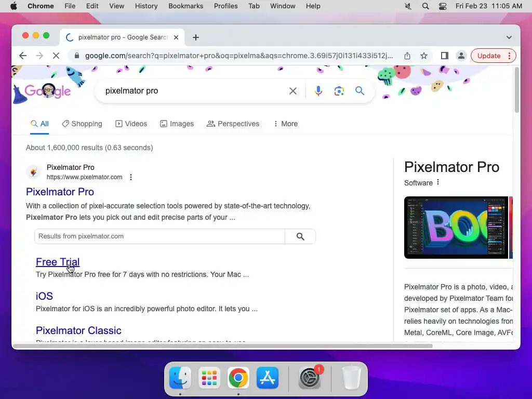Open System Preferences from the Dock
This screenshot has height=399, width=532.
310,378
